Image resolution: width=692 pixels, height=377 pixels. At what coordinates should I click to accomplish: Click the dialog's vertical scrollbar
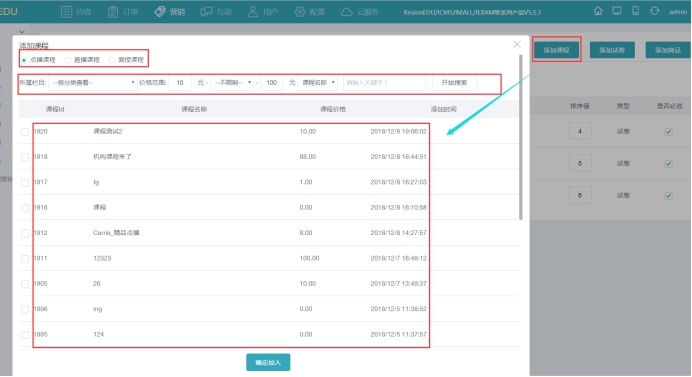[x=521, y=137]
